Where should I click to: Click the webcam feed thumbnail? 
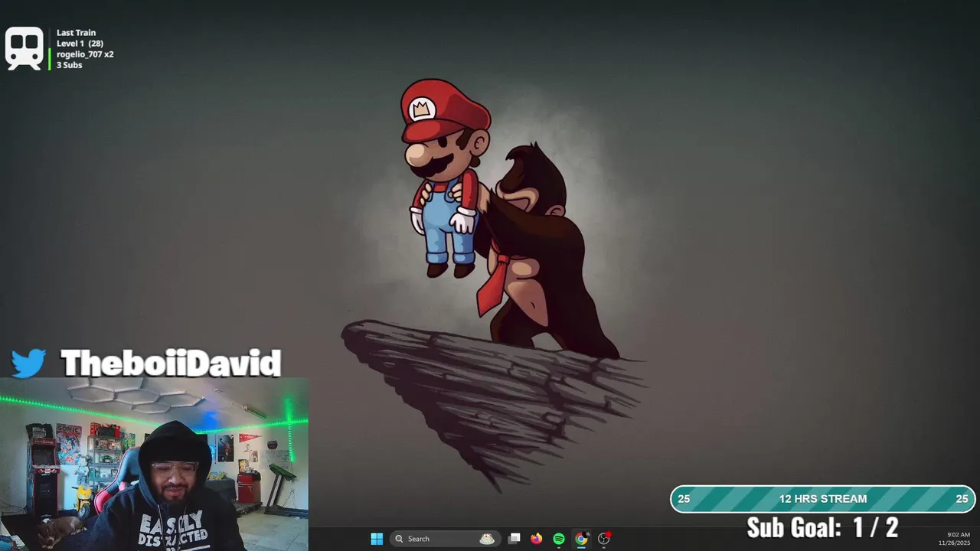tap(154, 464)
